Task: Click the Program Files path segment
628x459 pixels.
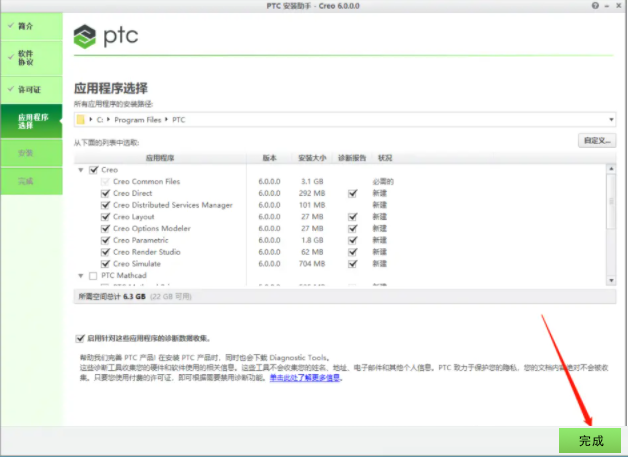Action: point(137,120)
